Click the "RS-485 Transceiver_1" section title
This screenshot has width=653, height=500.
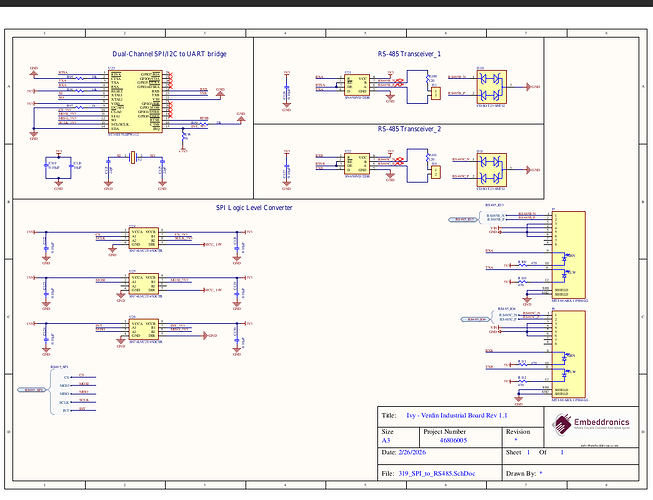(409, 54)
